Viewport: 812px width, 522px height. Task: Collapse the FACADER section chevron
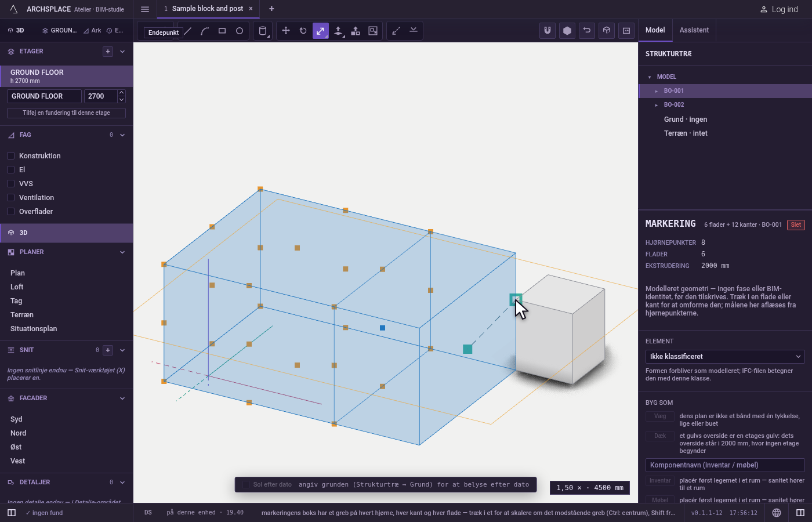(122, 398)
